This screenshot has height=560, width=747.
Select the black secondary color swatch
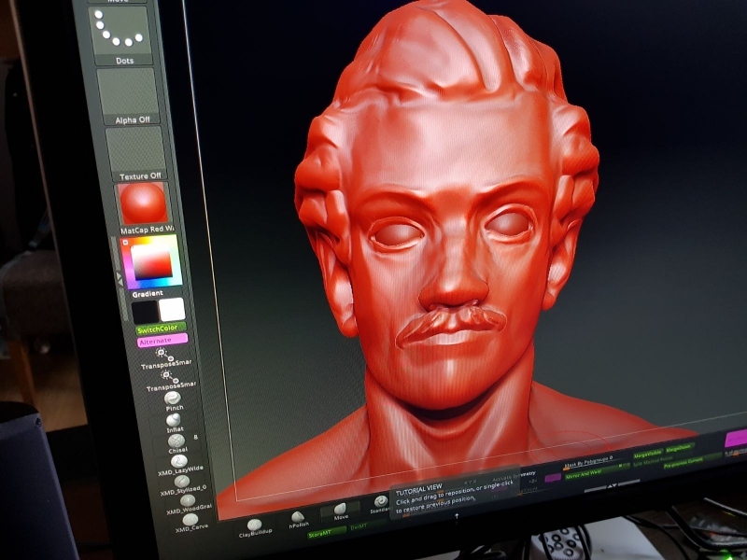[144, 311]
